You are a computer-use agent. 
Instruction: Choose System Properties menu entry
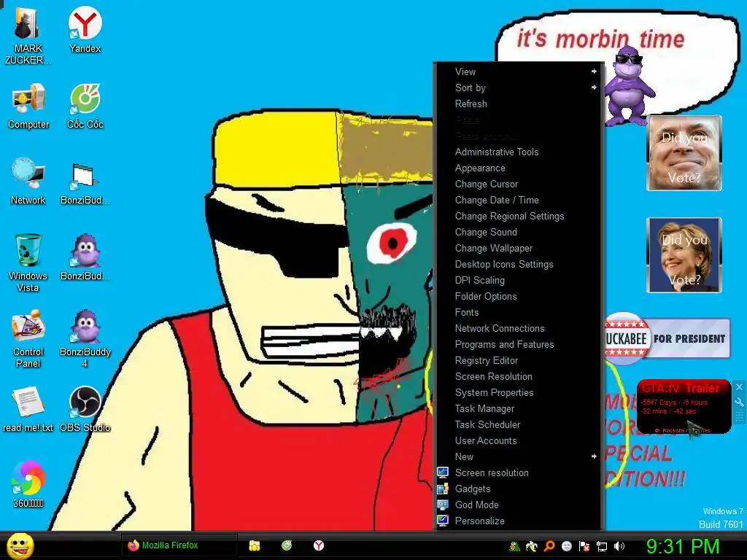(519, 392)
